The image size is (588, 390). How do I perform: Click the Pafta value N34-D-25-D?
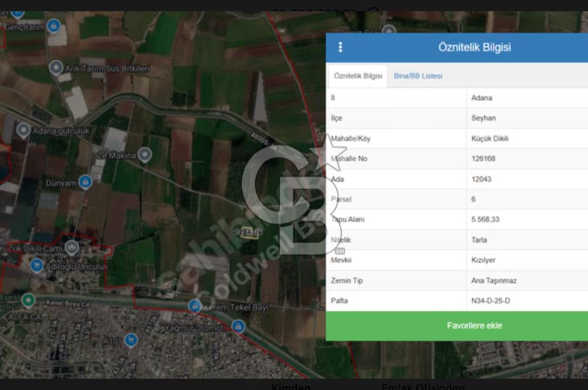(x=490, y=301)
